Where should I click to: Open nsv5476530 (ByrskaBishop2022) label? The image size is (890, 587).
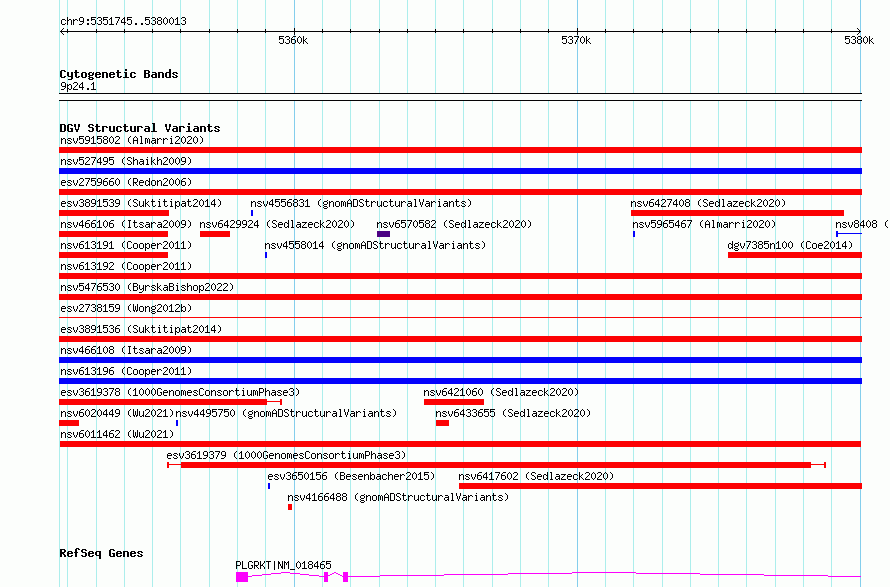tap(147, 287)
